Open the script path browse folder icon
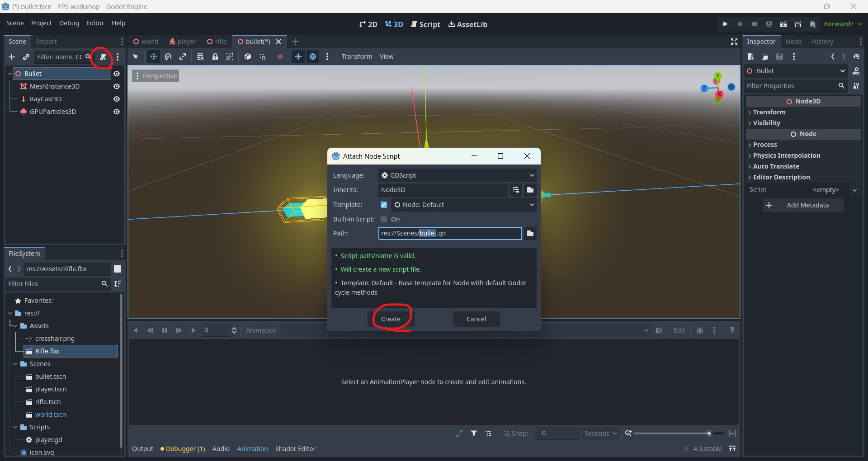868x461 pixels. pyautogui.click(x=530, y=233)
